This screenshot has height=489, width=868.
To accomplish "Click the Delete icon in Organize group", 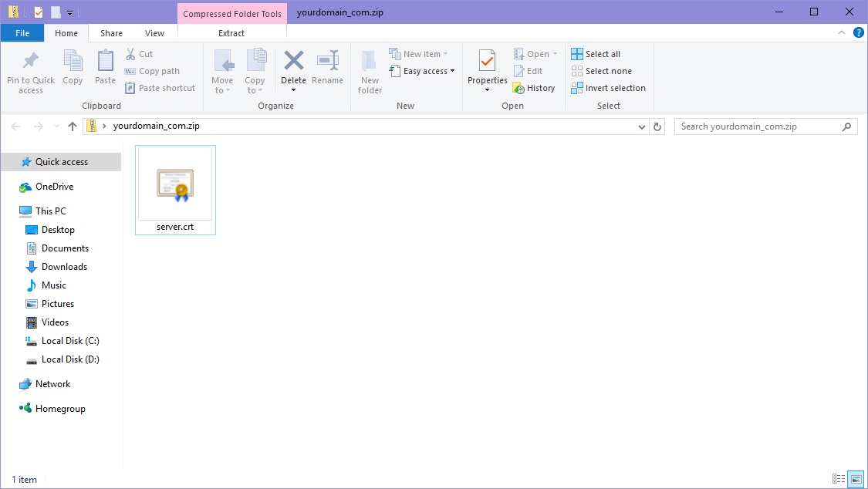I will point(293,69).
